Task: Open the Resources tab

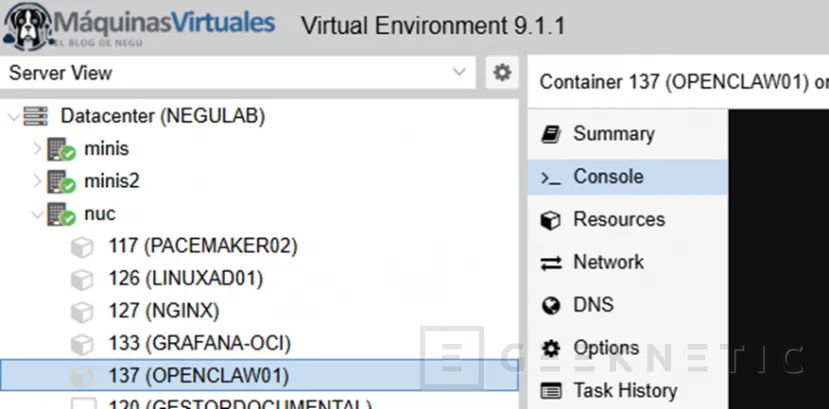Action: point(628,220)
